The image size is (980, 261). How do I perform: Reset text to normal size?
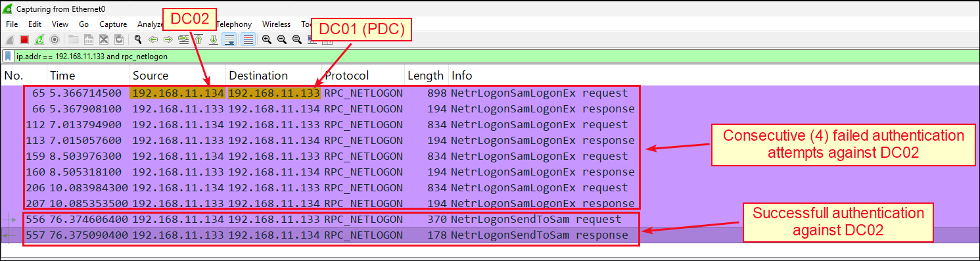tap(297, 39)
